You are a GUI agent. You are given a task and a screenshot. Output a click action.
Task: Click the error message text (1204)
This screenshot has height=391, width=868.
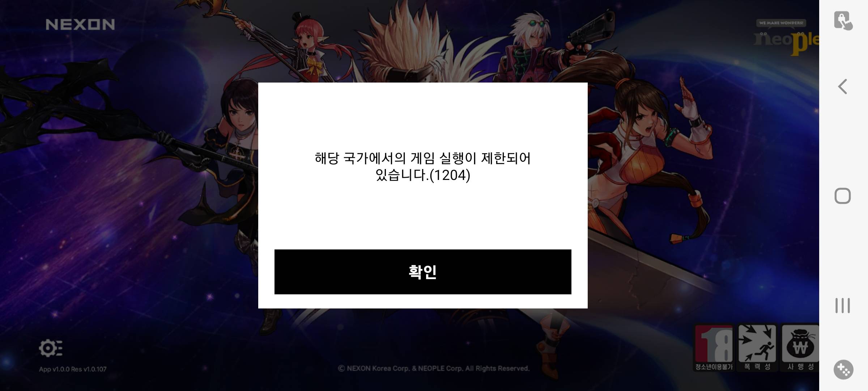pos(423,167)
